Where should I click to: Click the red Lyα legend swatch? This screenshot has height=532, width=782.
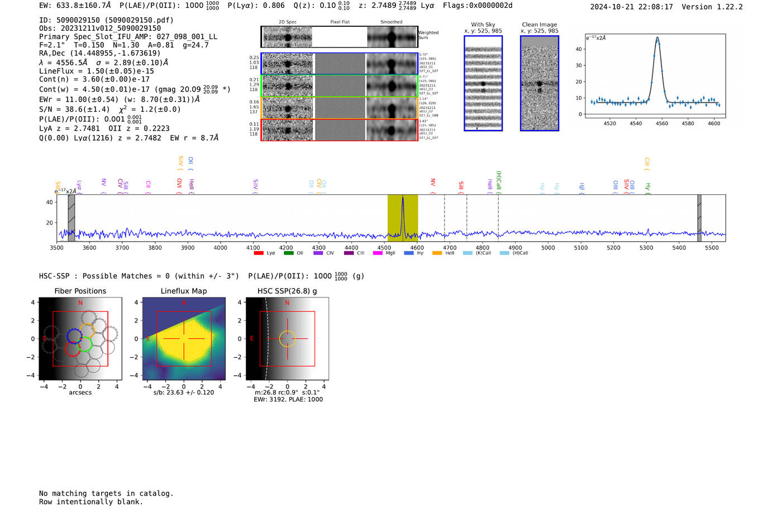(259, 253)
